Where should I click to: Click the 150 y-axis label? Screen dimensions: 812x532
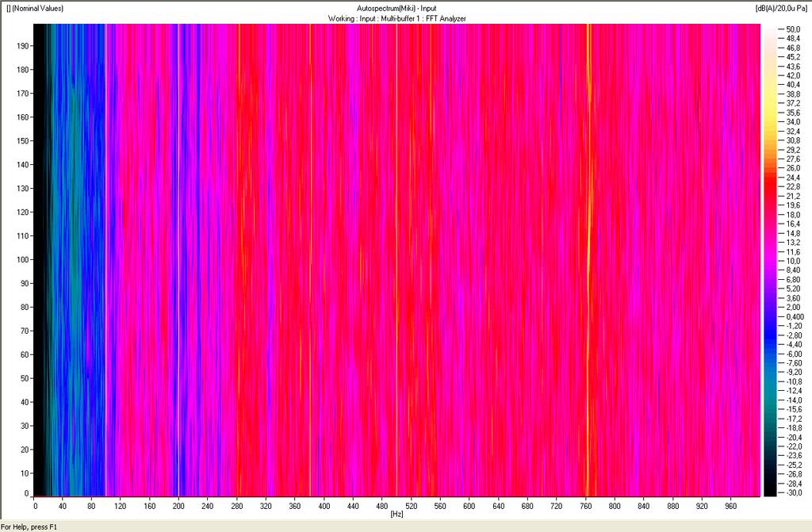(23, 140)
